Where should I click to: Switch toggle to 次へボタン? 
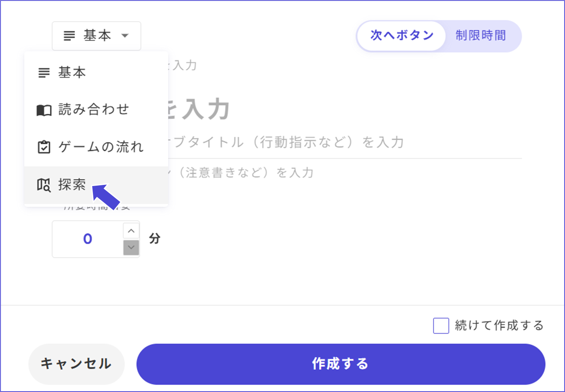click(402, 36)
